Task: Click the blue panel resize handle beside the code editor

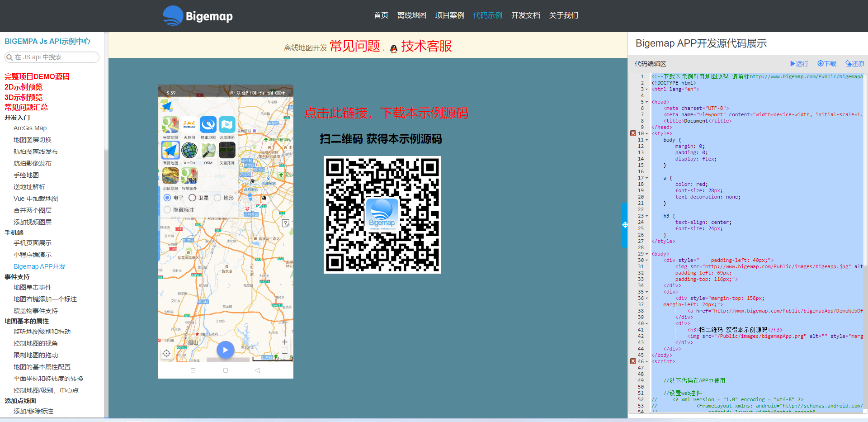Action: pyautogui.click(x=625, y=225)
